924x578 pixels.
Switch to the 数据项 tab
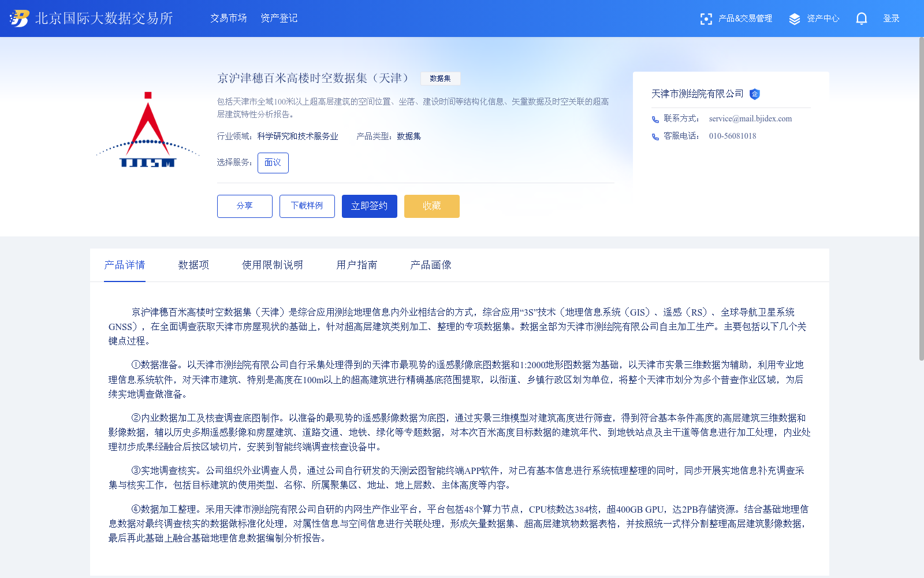(193, 265)
